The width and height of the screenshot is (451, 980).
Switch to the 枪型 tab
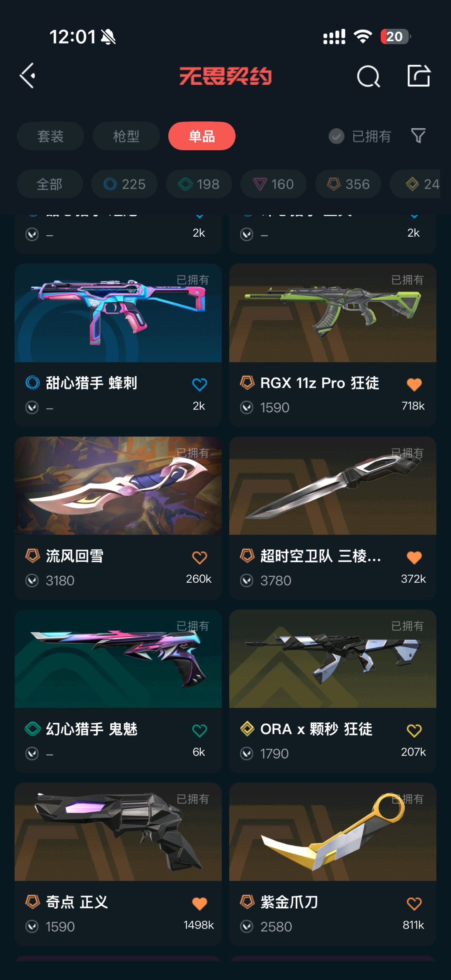[x=126, y=136]
